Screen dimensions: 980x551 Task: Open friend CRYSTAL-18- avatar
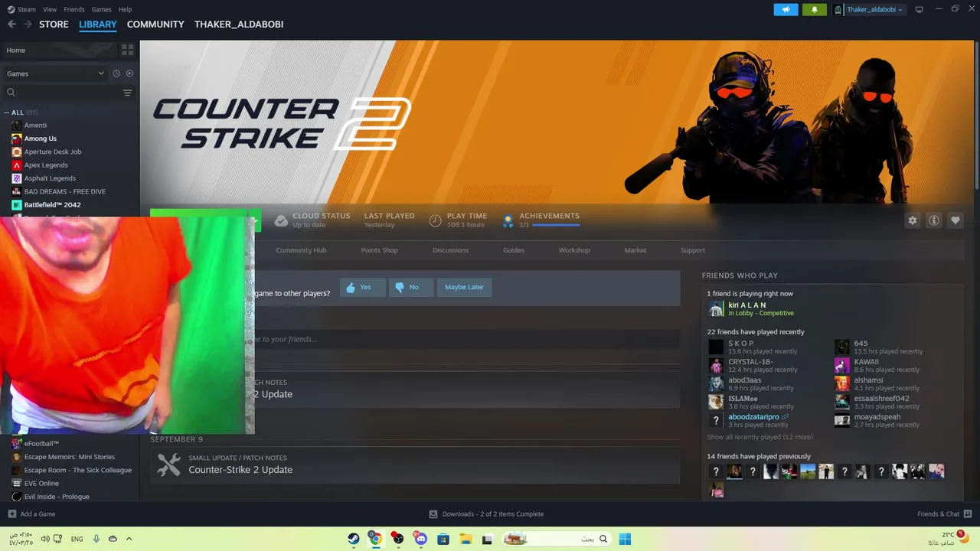[x=716, y=365]
